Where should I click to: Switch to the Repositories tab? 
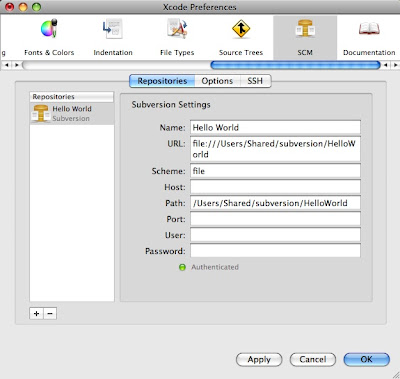162,81
